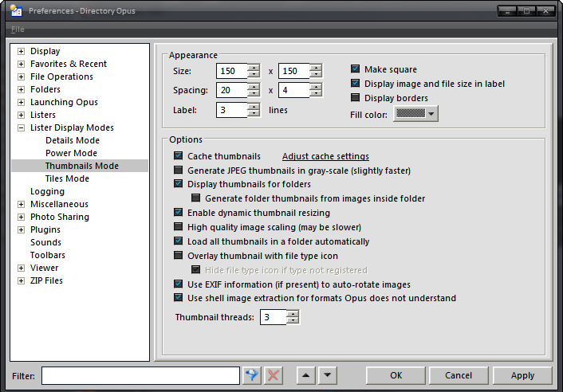Select Tiles Mode in the tree
The image size is (563, 392).
tap(67, 178)
